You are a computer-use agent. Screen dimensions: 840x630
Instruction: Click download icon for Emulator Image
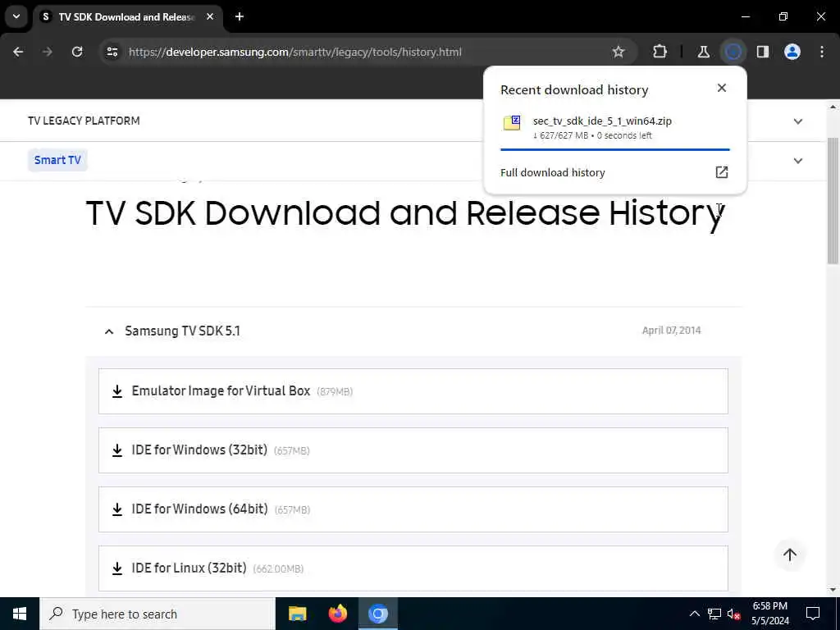[x=117, y=391]
